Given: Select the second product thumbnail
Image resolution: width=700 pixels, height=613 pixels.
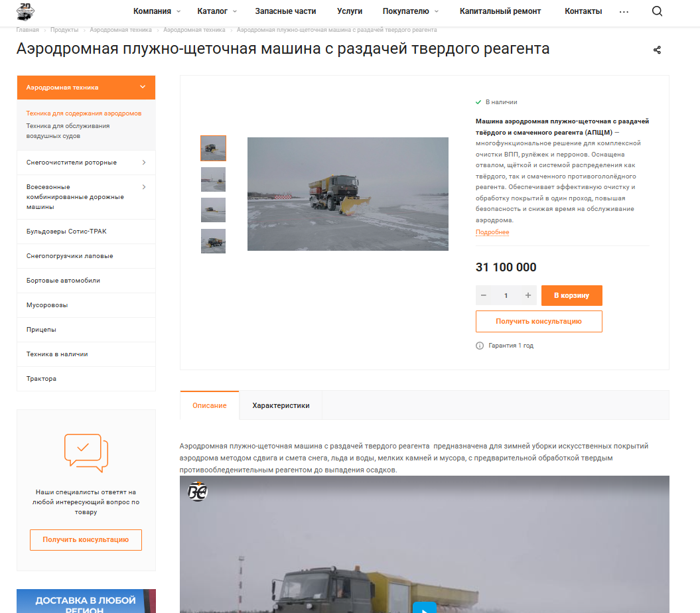Looking at the screenshot, I should pyautogui.click(x=213, y=179).
